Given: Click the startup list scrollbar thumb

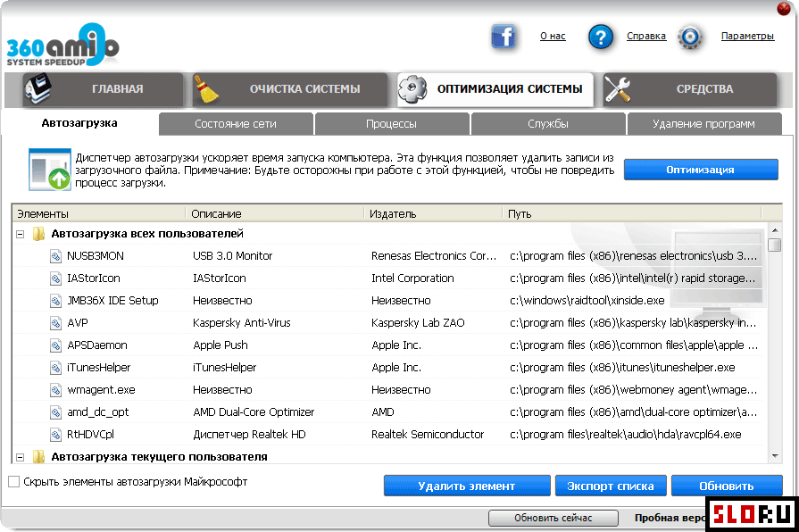Looking at the screenshot, I should (x=775, y=245).
